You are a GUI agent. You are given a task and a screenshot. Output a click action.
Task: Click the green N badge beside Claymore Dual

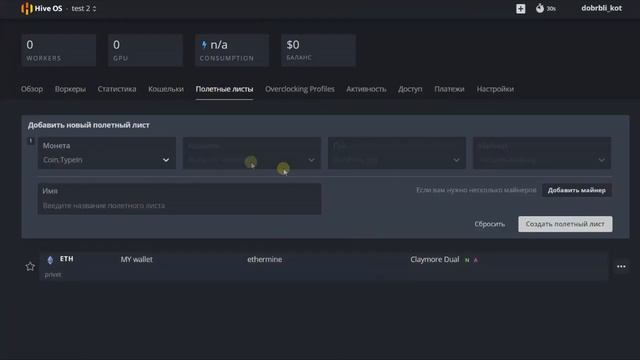point(467,260)
